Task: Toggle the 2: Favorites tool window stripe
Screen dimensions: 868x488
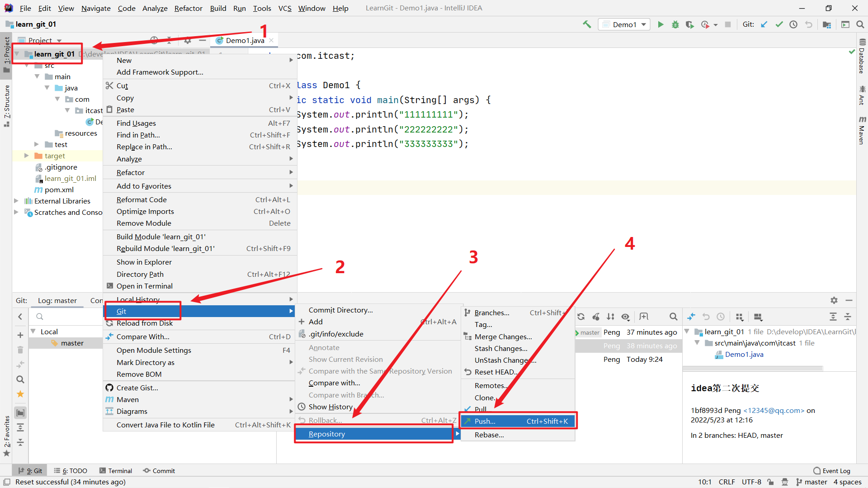Action: [6, 436]
